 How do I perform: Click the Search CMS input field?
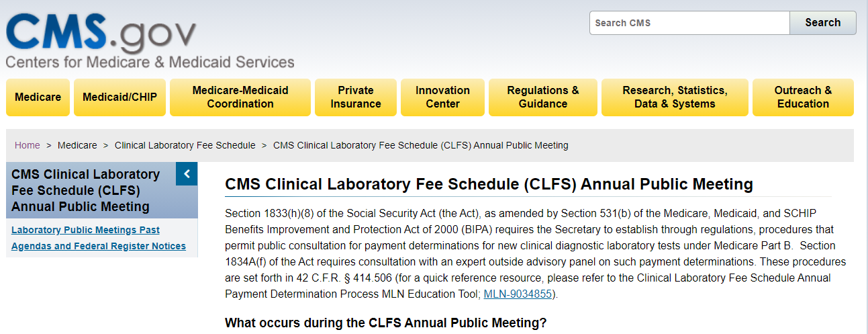coord(689,23)
